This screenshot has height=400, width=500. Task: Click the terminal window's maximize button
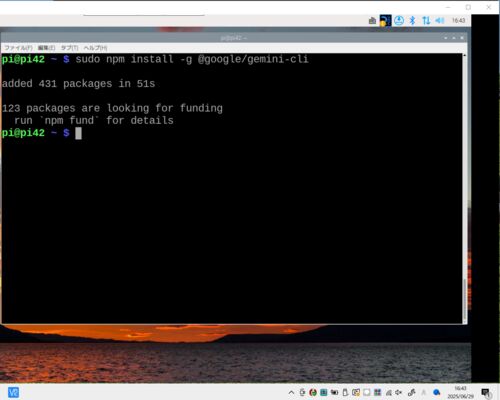click(x=454, y=38)
